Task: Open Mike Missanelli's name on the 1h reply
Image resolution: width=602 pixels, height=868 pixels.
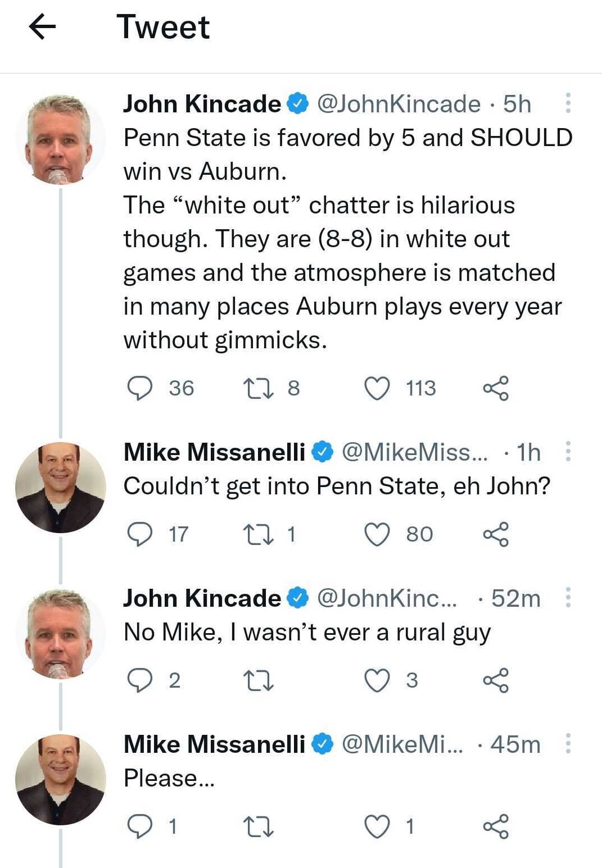Action: [x=214, y=452]
